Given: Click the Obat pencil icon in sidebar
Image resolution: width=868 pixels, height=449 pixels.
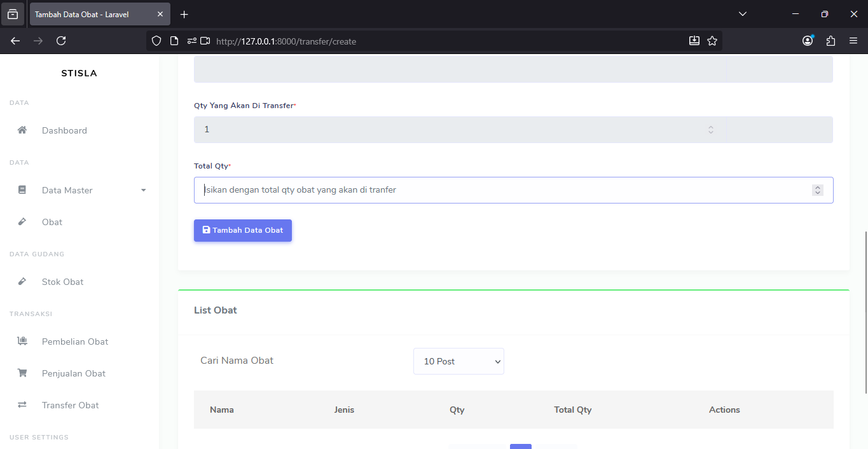Looking at the screenshot, I should (22, 222).
